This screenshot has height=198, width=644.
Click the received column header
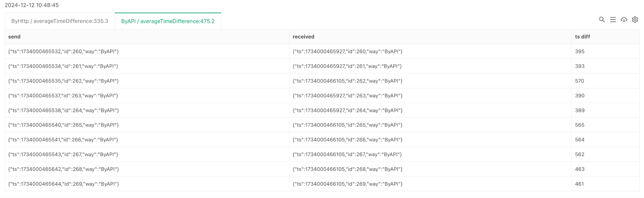tap(303, 37)
